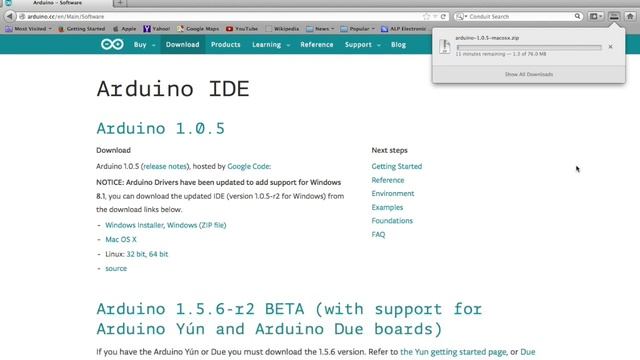The height and width of the screenshot is (360, 640).
Task: Open a new tab with the plus button
Action: (120, 3)
